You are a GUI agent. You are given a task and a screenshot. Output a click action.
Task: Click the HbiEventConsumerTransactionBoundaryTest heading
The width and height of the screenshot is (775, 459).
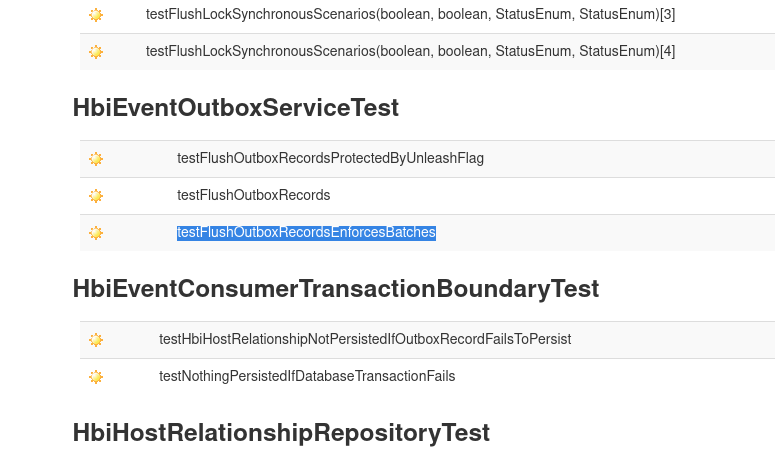(x=336, y=289)
